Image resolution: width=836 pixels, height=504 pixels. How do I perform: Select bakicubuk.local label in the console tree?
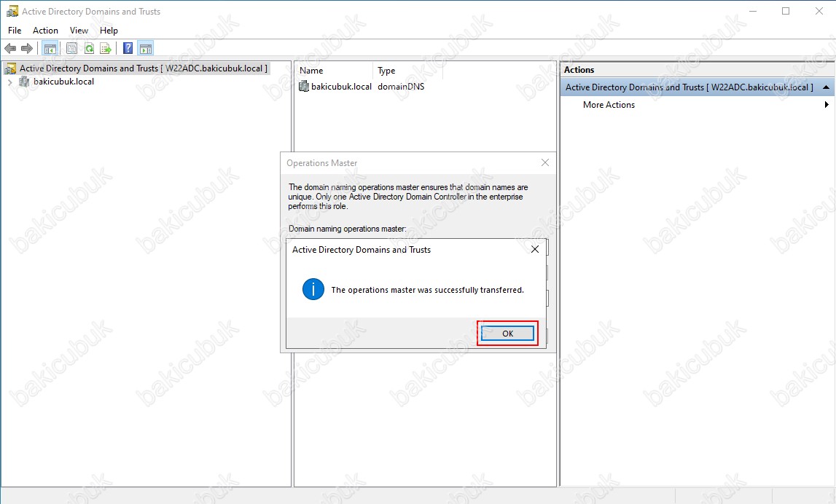(63, 82)
